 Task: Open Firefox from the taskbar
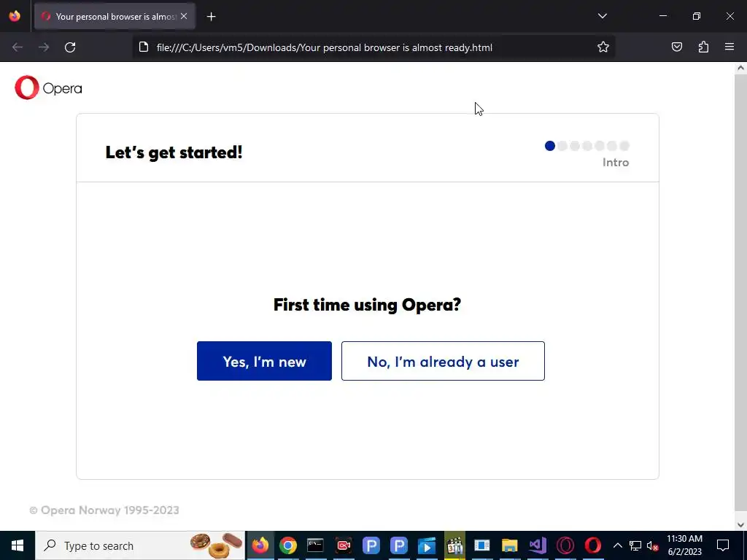[260, 545]
